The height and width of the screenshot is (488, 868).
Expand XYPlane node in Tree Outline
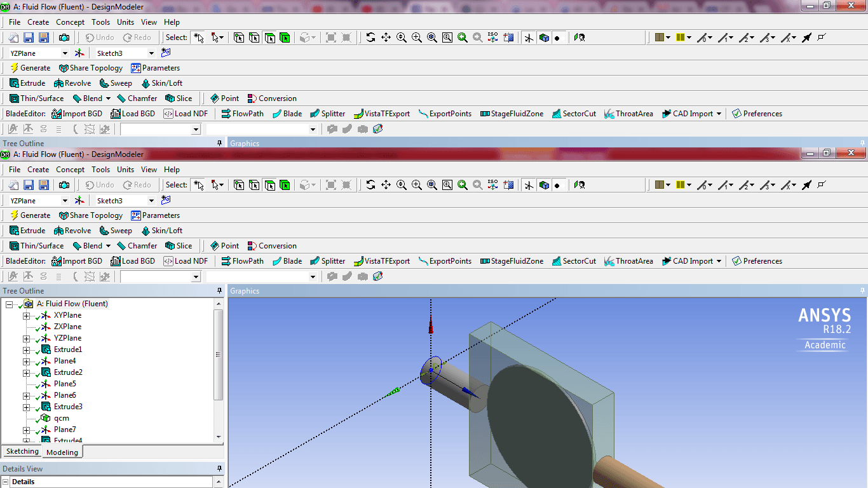point(26,316)
